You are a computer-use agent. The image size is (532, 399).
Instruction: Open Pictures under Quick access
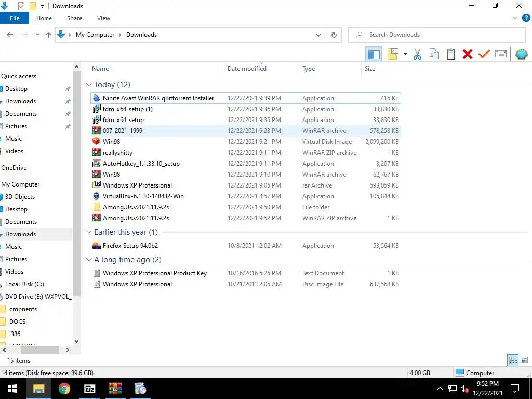pyautogui.click(x=16, y=126)
